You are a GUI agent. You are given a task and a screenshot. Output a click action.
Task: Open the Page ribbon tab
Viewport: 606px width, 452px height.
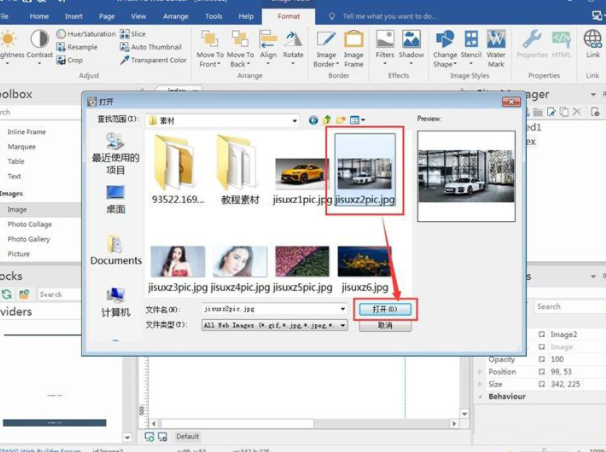[107, 16]
